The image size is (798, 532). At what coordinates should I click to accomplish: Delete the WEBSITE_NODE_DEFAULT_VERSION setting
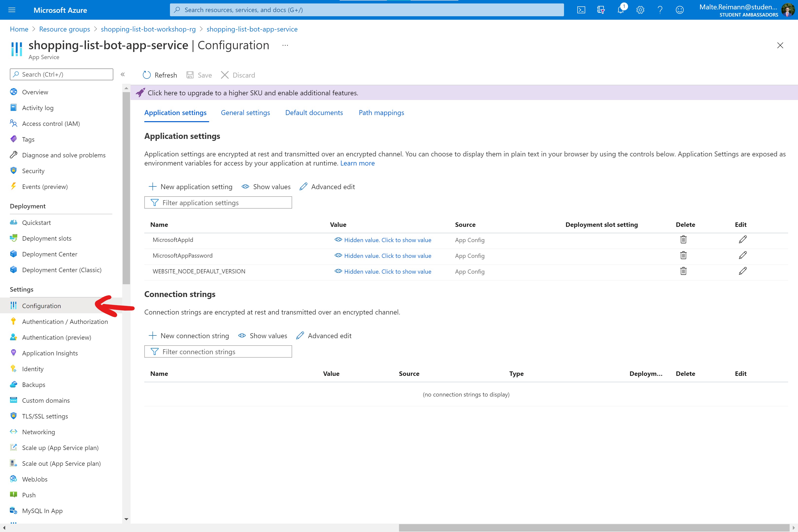(683, 271)
